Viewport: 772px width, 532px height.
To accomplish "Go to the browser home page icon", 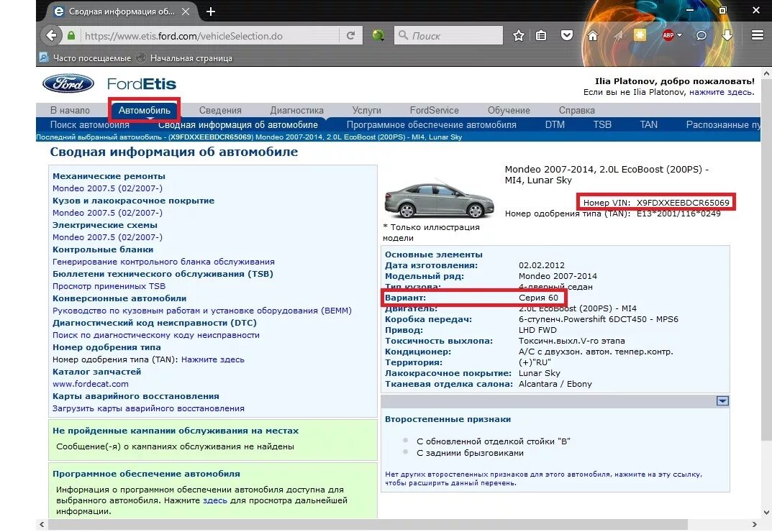I will pyautogui.click(x=593, y=35).
